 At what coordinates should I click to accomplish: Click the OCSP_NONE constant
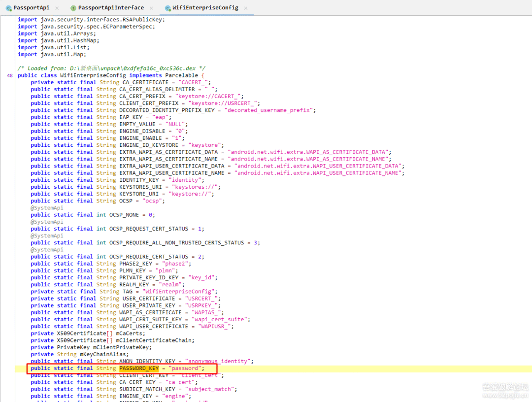[124, 215]
